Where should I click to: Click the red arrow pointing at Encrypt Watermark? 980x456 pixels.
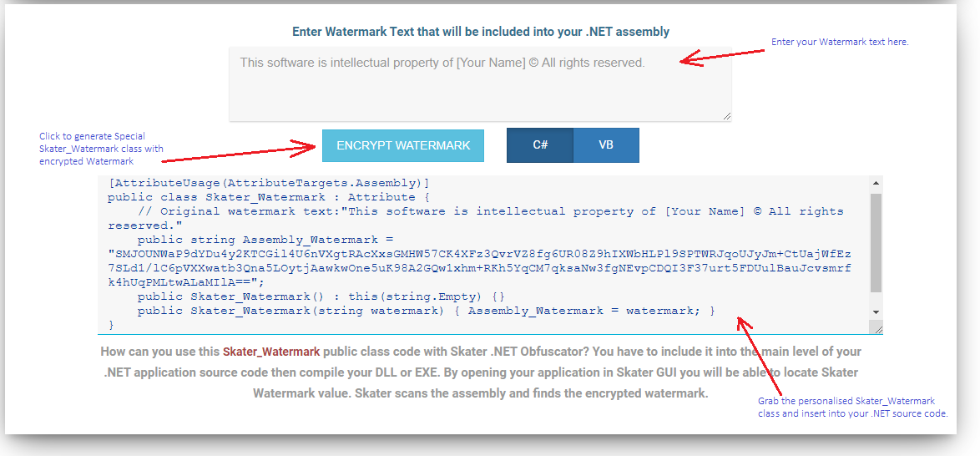coord(240,154)
